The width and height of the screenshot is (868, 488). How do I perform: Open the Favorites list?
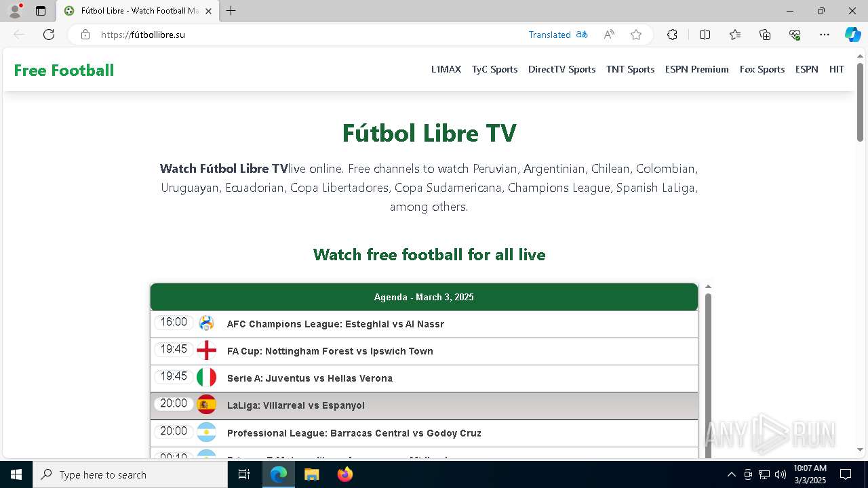point(735,35)
